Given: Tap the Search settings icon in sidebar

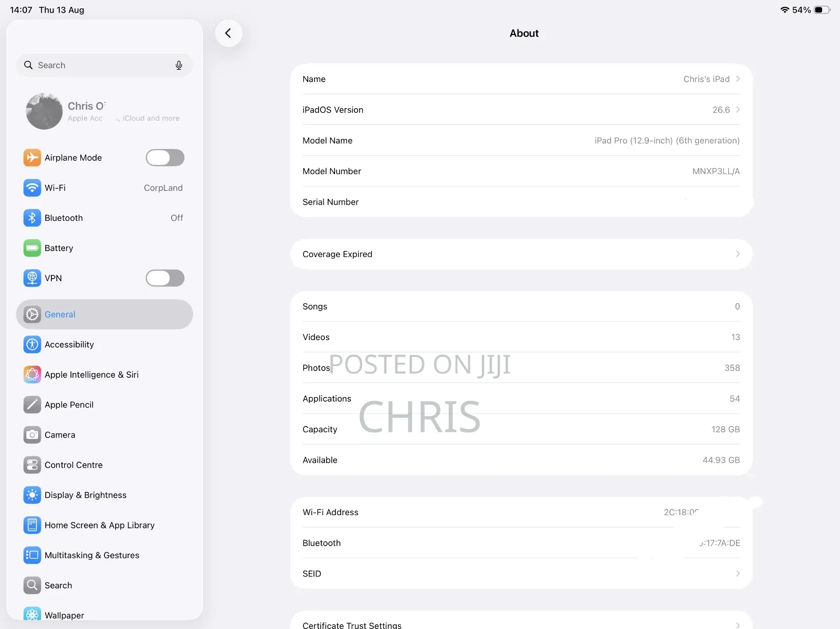Looking at the screenshot, I should point(32,585).
